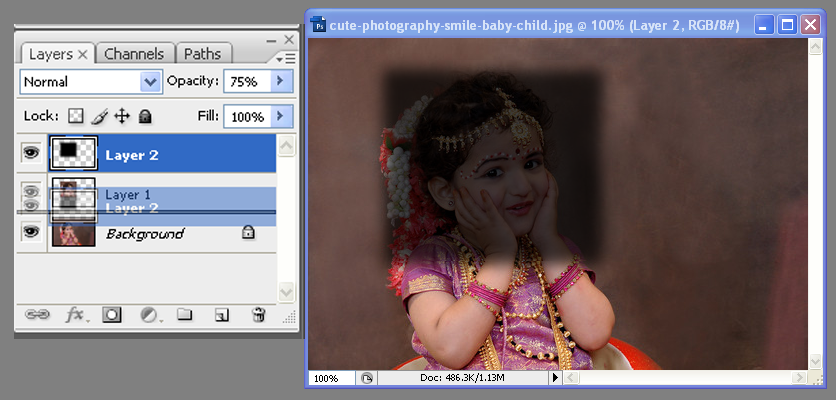
Task: Add a layer mask
Action: pyautogui.click(x=112, y=314)
